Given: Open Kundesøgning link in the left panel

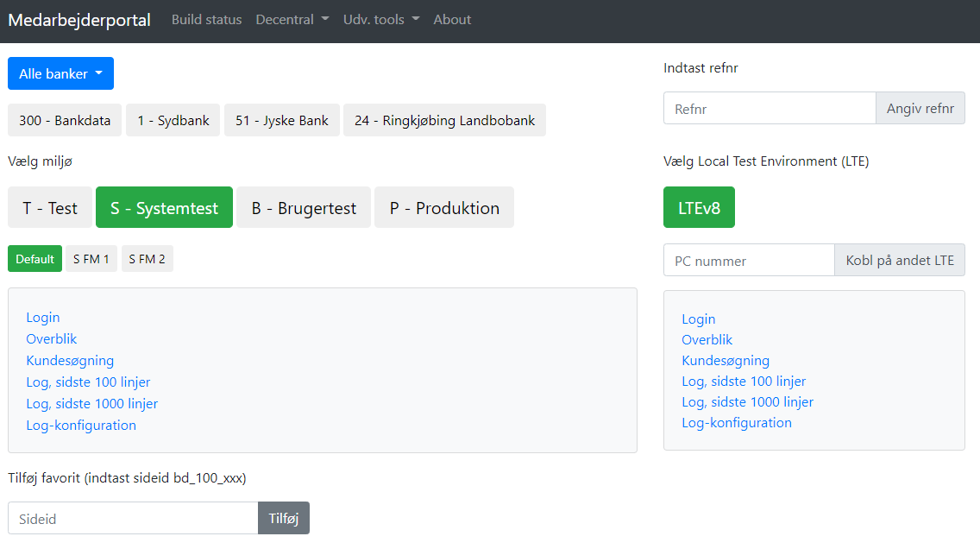Looking at the screenshot, I should pos(70,361).
